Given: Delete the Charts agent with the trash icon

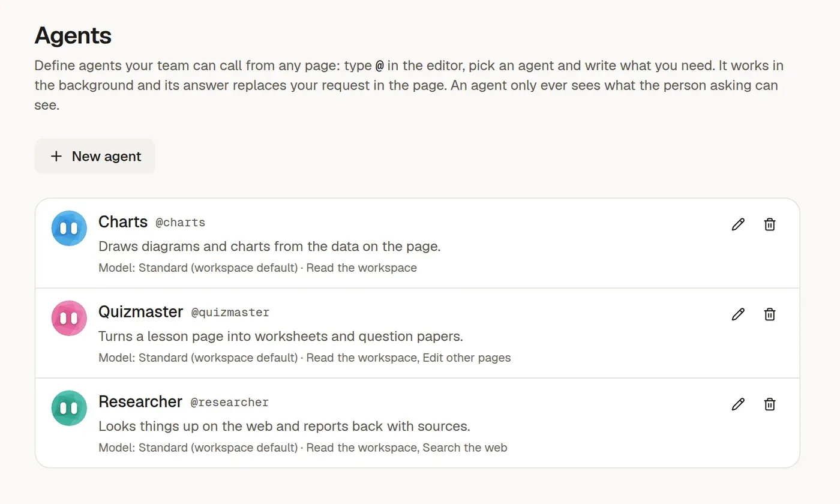Looking at the screenshot, I should (x=770, y=224).
